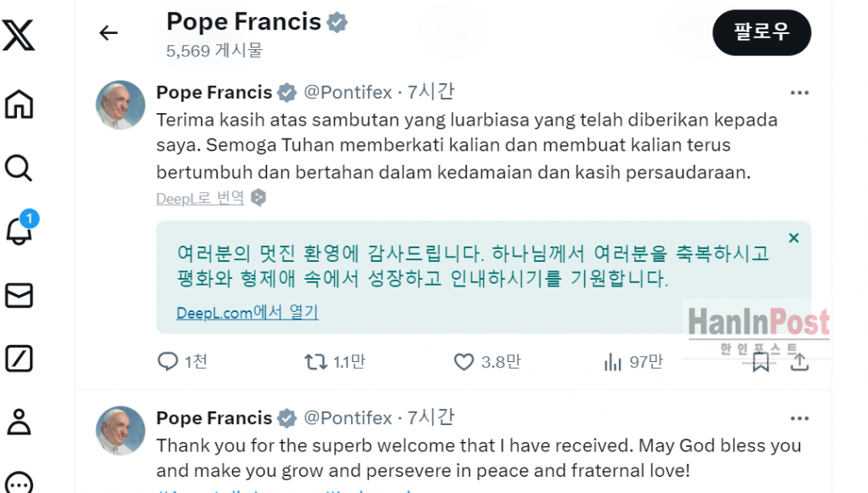Open Profile person icon in sidebar

pos(19,422)
